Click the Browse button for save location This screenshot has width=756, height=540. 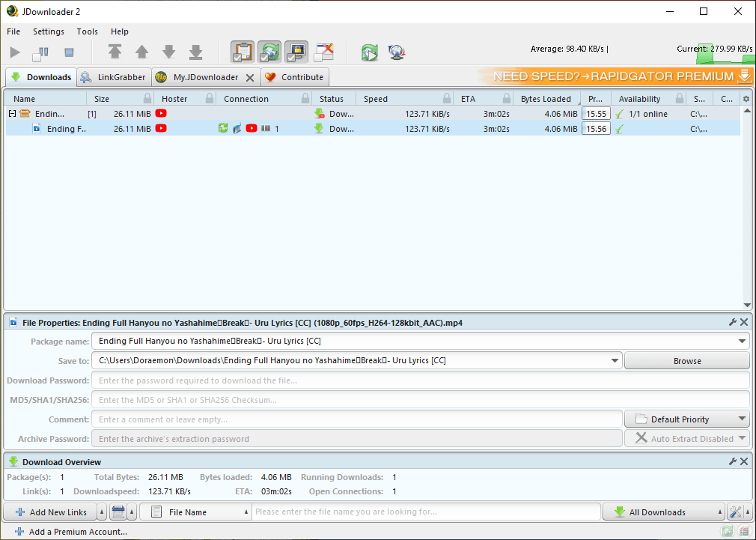point(686,360)
